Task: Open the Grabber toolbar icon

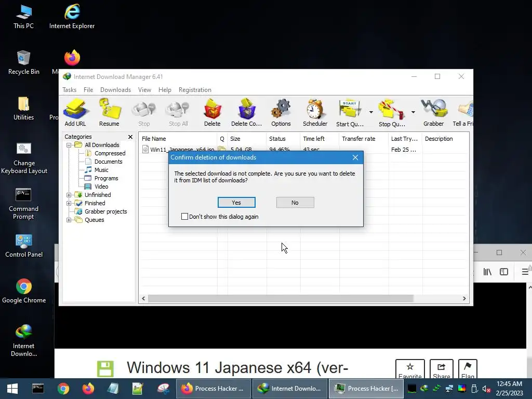Action: [x=434, y=113]
